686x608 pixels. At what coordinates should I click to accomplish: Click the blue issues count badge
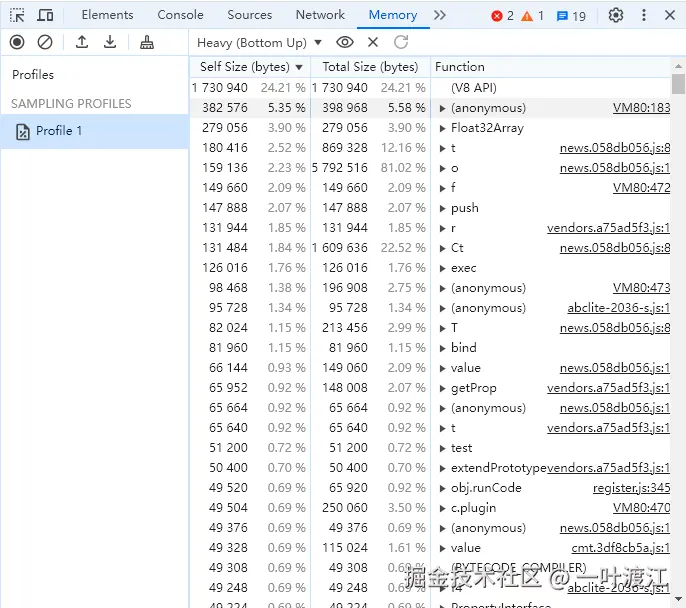pos(571,16)
